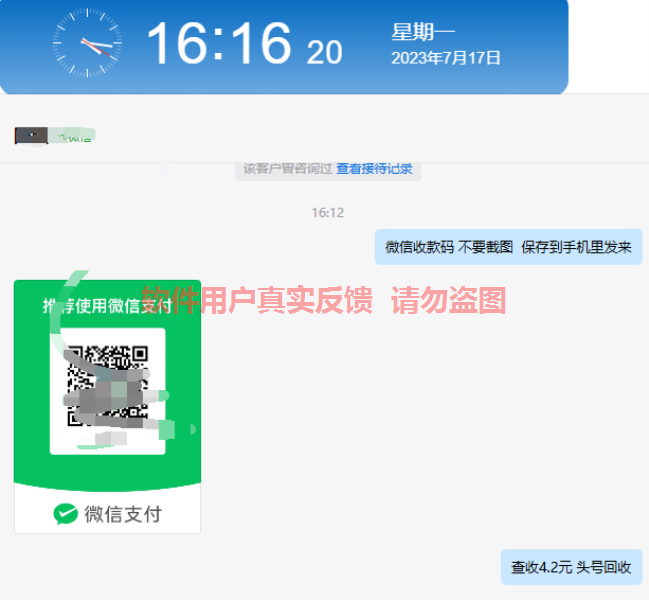Click the 16:12 chat timestamp
The width and height of the screenshot is (649, 600).
point(327,213)
